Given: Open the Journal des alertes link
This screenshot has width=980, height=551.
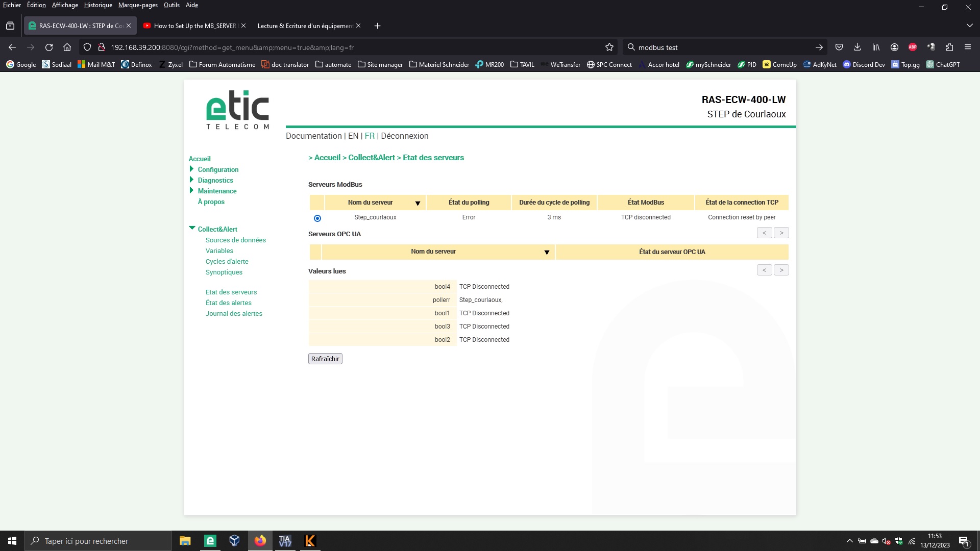Looking at the screenshot, I should tap(234, 313).
